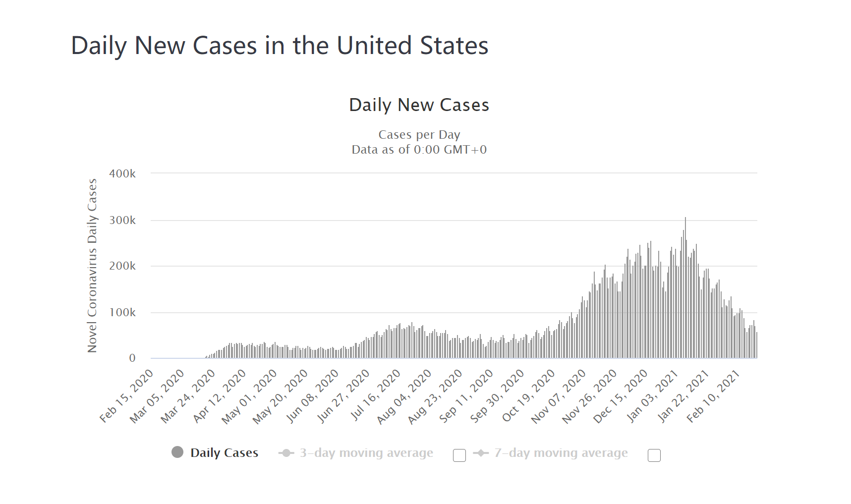The image size is (851, 504).
Task: Click the Daily New Cases chart title
Action: [419, 105]
